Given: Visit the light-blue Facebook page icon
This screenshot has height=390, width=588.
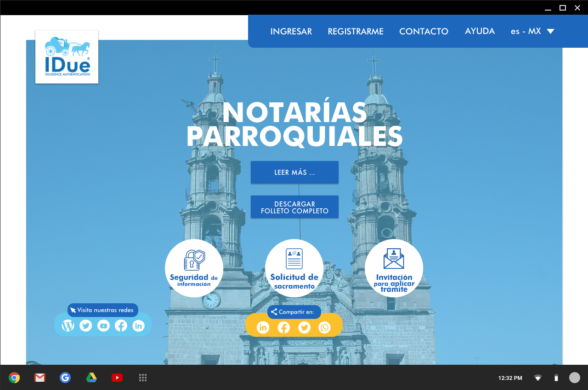Looking at the screenshot, I should point(121,326).
